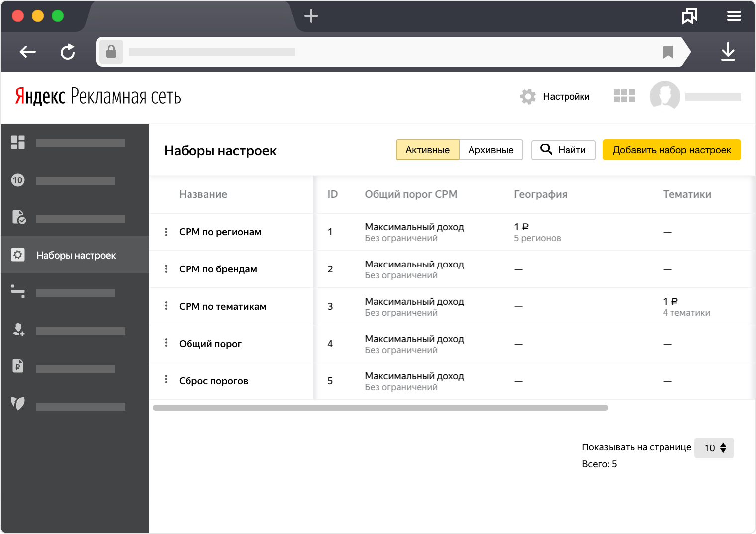Open the items-per-page selector showing 10
756x534 pixels.
[x=714, y=448]
